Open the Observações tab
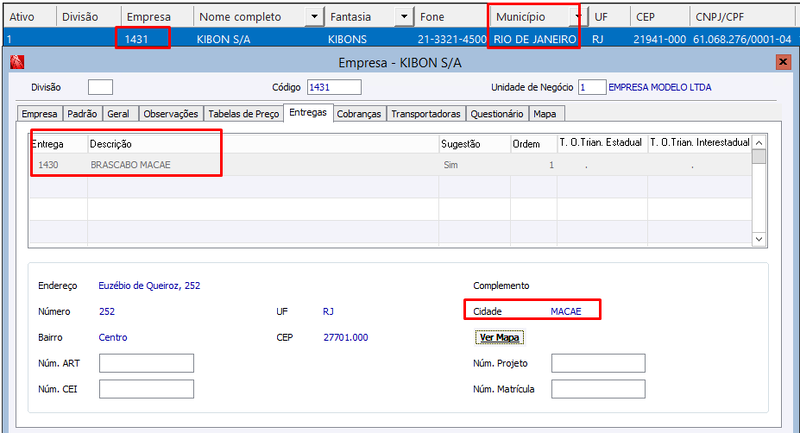 (171, 114)
